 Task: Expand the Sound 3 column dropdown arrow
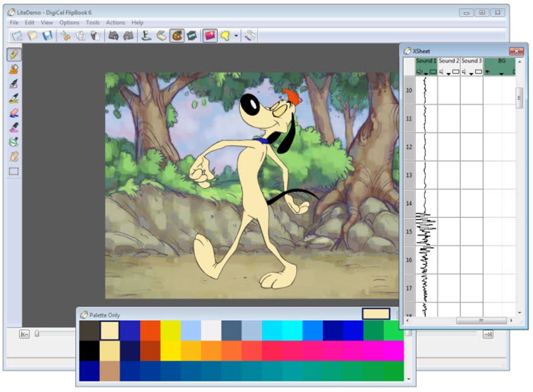471,74
